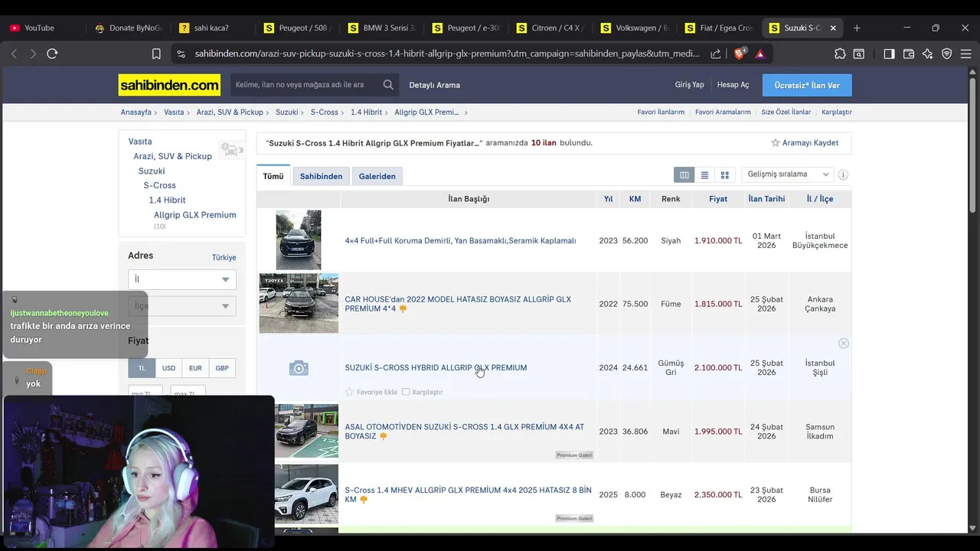
Task: Click the Ücretsiz İlan Ver button
Action: point(807,85)
